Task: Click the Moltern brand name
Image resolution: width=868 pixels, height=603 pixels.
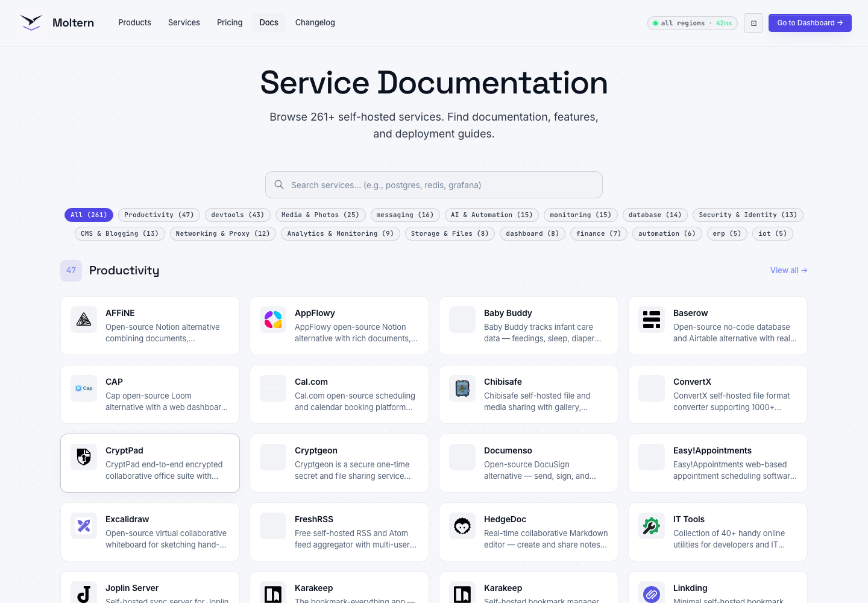Action: tap(73, 23)
